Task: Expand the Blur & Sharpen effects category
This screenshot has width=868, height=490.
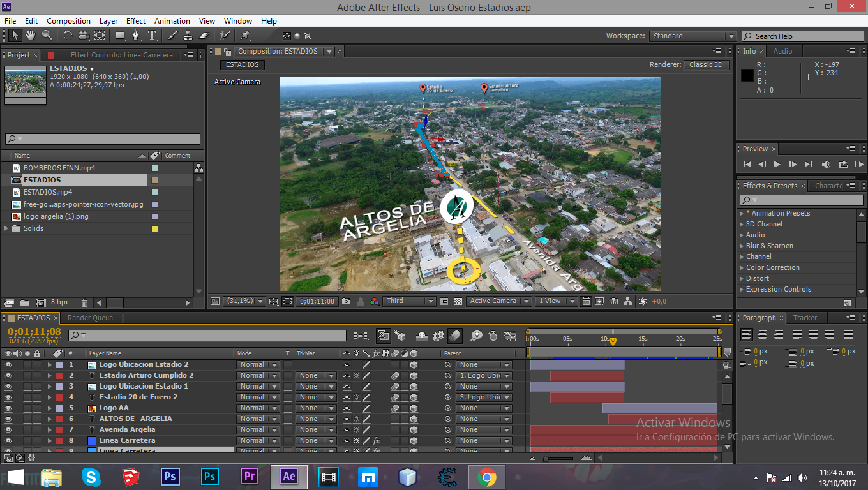Action: coord(742,246)
